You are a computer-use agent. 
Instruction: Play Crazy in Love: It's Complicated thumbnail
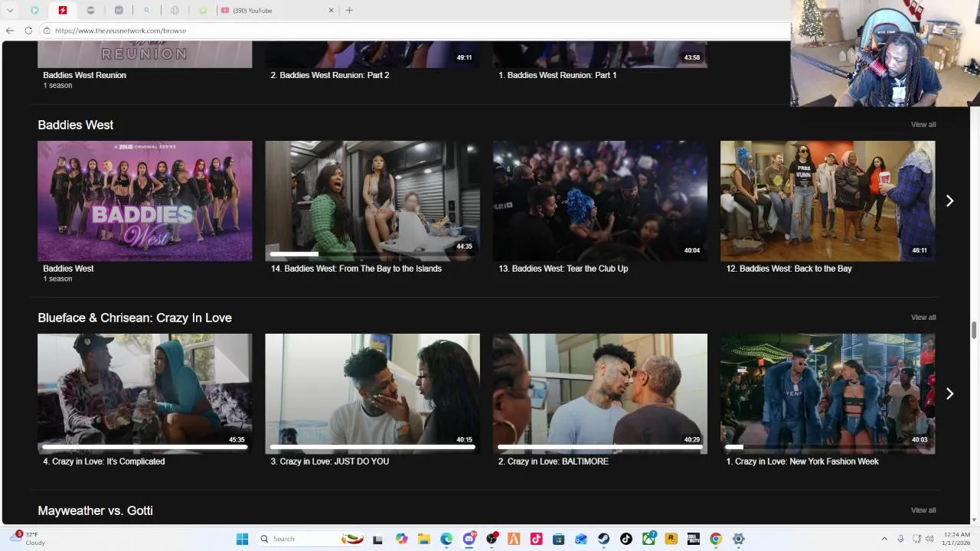[x=145, y=393]
